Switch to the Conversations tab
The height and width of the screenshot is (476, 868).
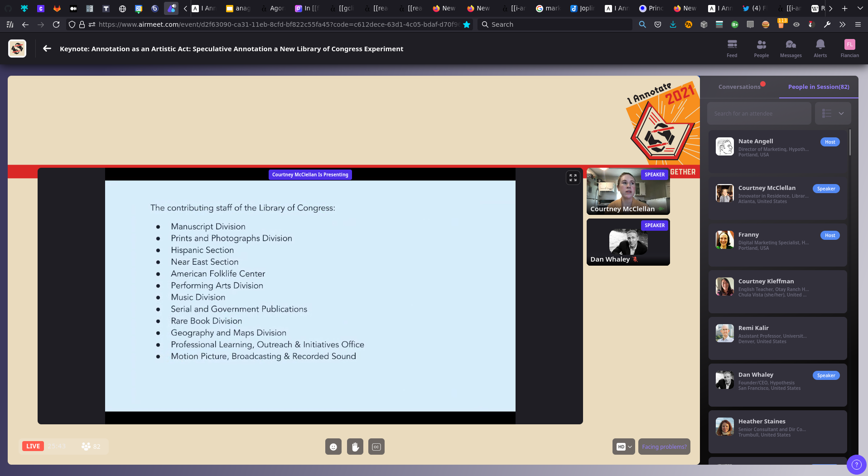click(x=739, y=87)
